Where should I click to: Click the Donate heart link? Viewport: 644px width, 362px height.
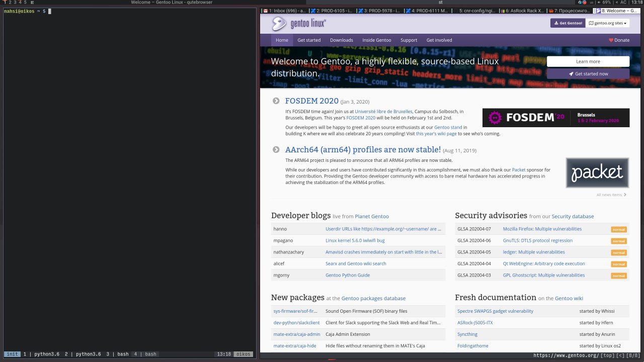coord(619,40)
